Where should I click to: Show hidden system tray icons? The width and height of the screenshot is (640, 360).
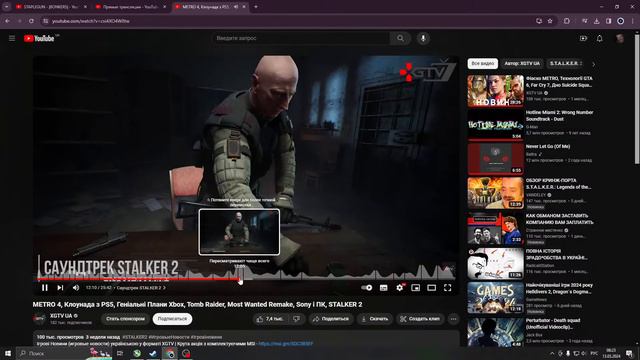point(552,353)
